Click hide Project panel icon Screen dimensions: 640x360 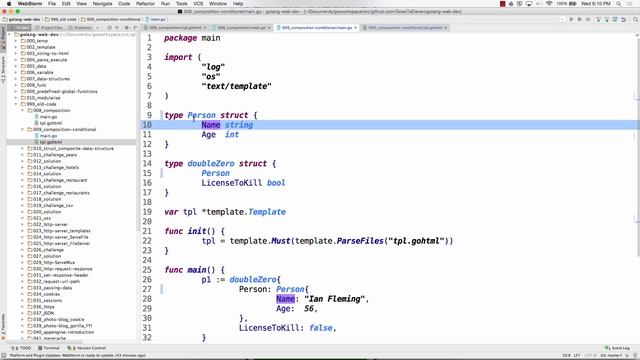pyautogui.click(x=135, y=28)
